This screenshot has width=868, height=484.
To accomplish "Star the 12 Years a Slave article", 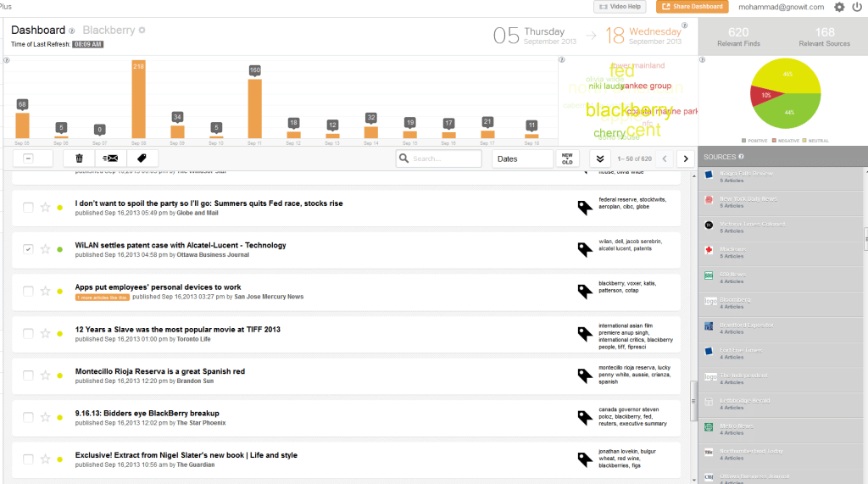I will [x=46, y=333].
